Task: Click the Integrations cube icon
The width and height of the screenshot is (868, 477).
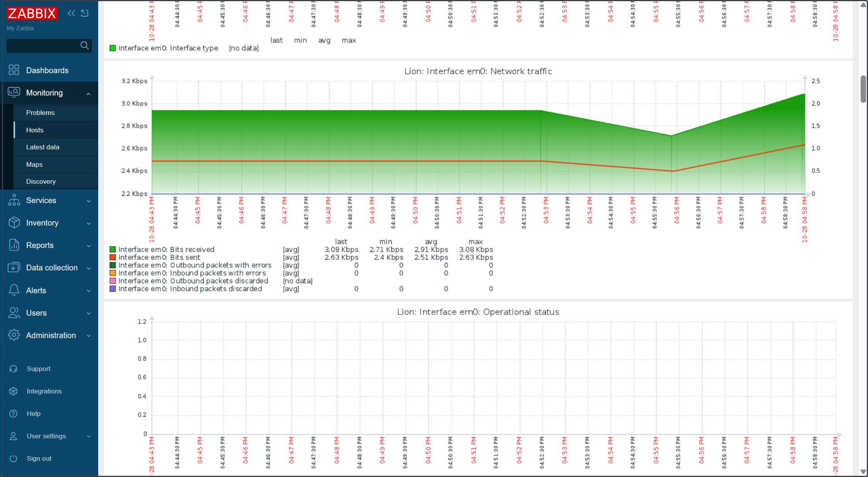Action: click(x=14, y=391)
